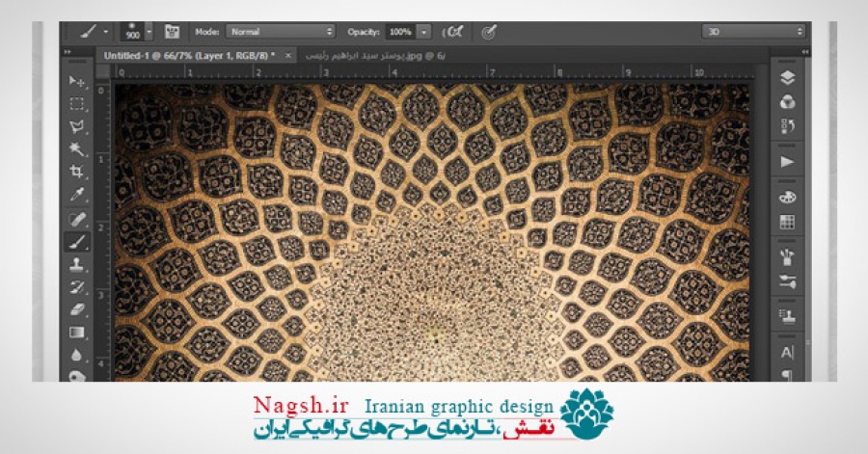Open brush preset picker arrow beside 900
Image resolution: width=868 pixels, height=454 pixels.
pos(149,32)
